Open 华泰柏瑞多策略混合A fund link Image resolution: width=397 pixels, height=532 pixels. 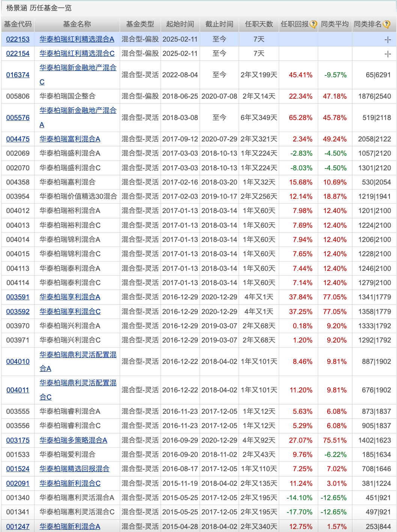[x=73, y=440]
